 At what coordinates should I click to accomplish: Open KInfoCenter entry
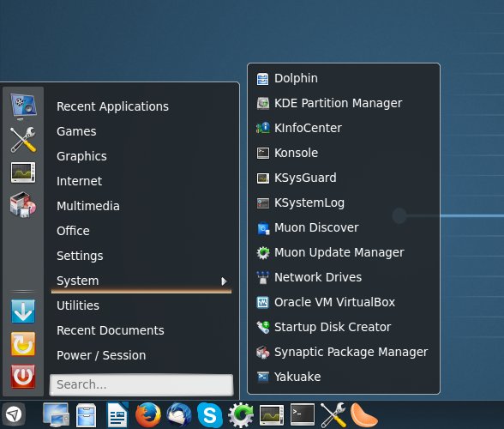click(x=344, y=128)
